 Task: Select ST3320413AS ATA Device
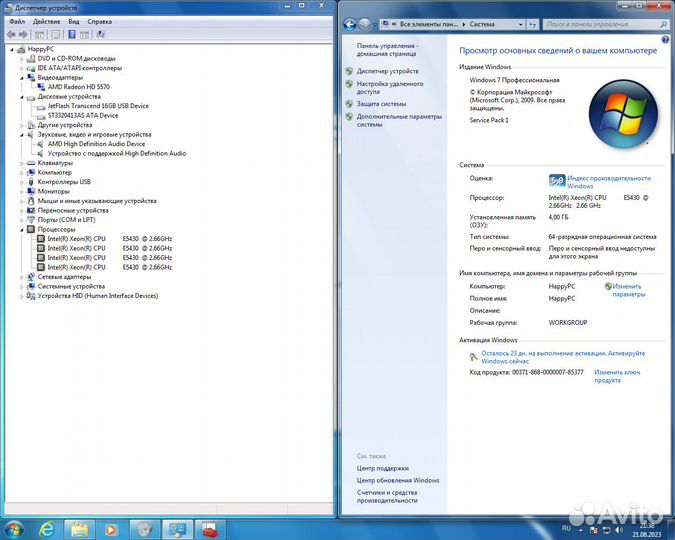pyautogui.click(x=83, y=115)
